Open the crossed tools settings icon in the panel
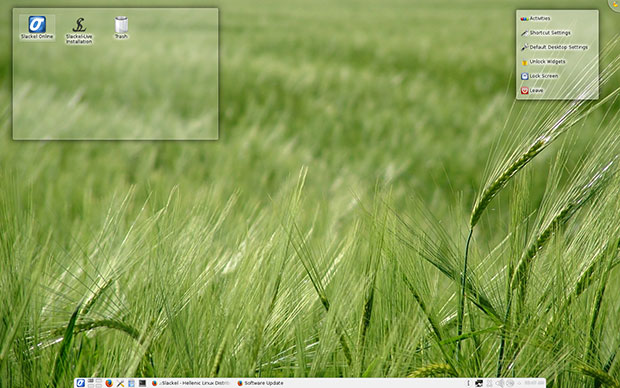This screenshot has height=388, width=620. [120, 383]
